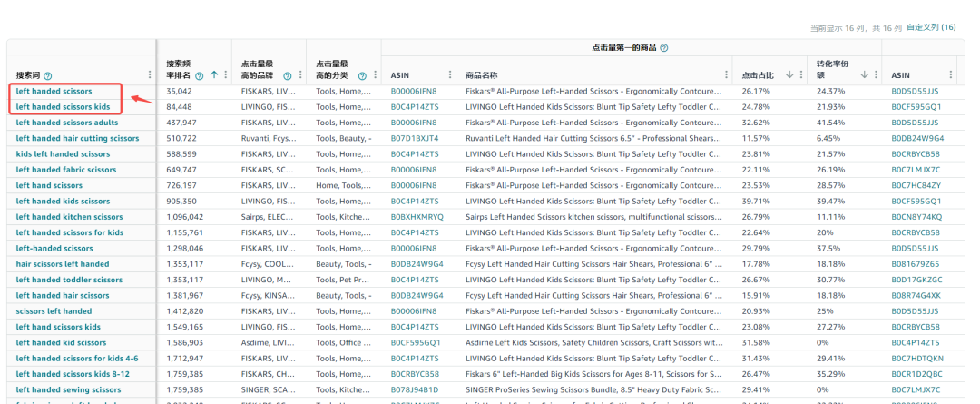
Task: Select product name starting 'Asdirne Left Kids Scissors'
Action: (594, 342)
